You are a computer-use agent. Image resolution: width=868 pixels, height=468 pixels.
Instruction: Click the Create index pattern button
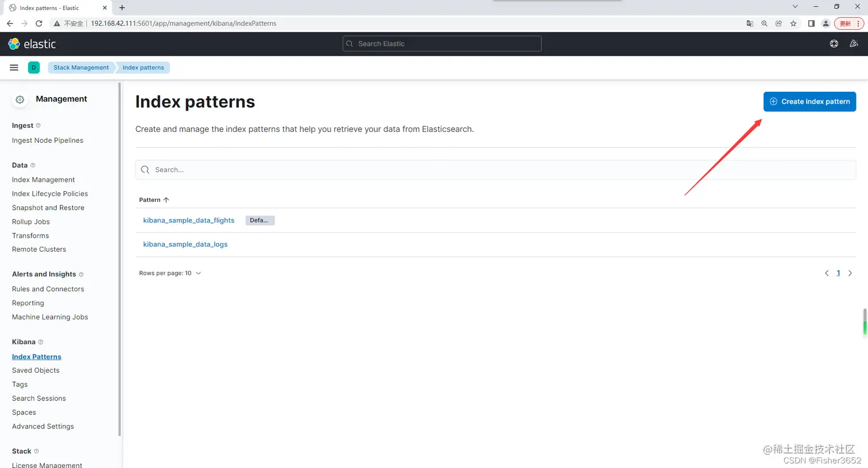(809, 102)
